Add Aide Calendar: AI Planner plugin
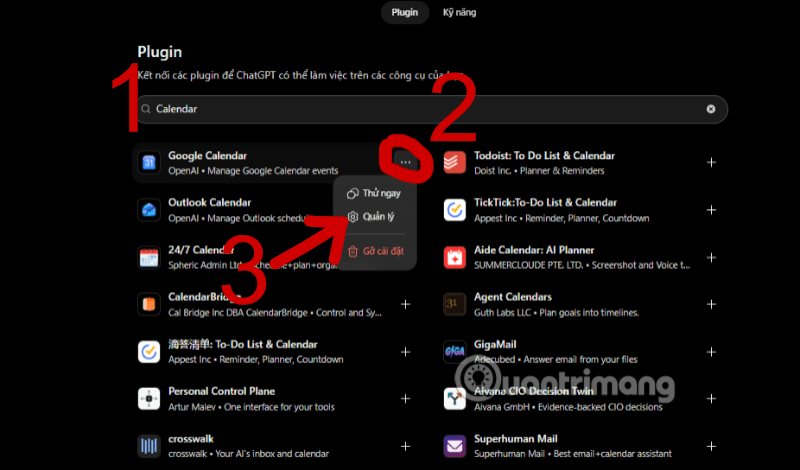Image resolution: width=800 pixels, height=470 pixels. tap(711, 258)
